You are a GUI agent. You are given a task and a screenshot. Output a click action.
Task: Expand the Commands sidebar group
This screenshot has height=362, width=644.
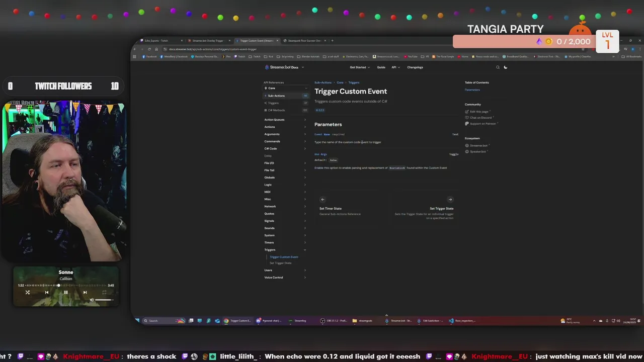pyautogui.click(x=285, y=141)
